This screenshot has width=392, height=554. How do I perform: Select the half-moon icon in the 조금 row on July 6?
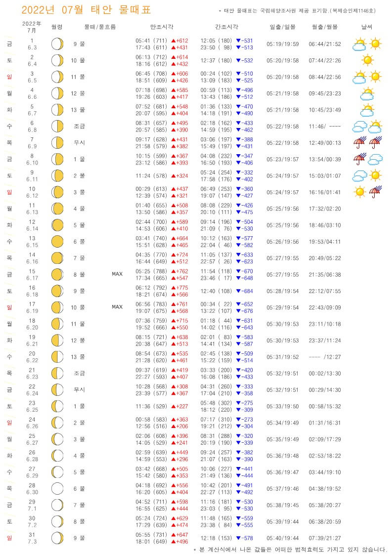click(x=57, y=127)
